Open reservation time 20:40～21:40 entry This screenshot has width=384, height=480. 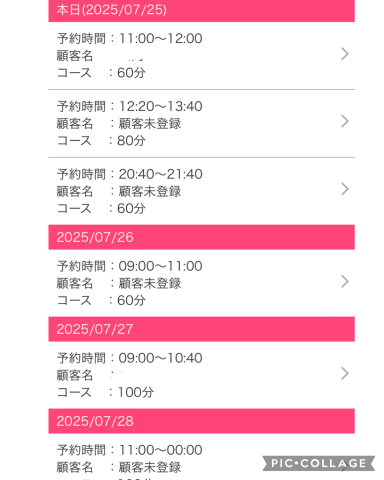(201, 191)
